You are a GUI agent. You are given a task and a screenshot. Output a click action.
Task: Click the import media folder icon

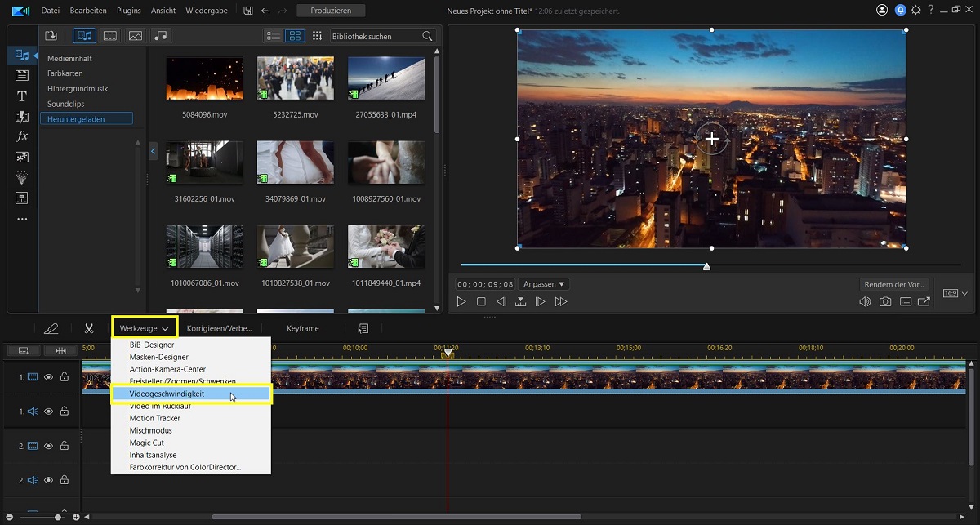pyautogui.click(x=51, y=36)
